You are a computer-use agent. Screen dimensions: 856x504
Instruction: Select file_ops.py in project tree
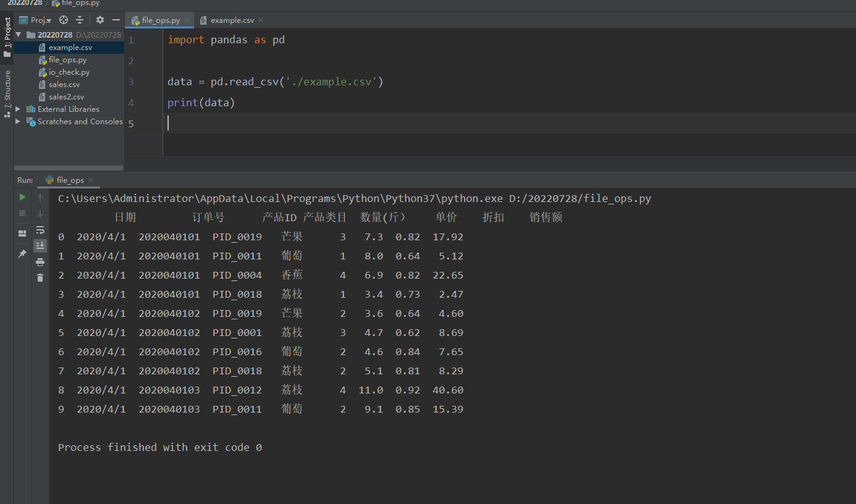(x=69, y=60)
